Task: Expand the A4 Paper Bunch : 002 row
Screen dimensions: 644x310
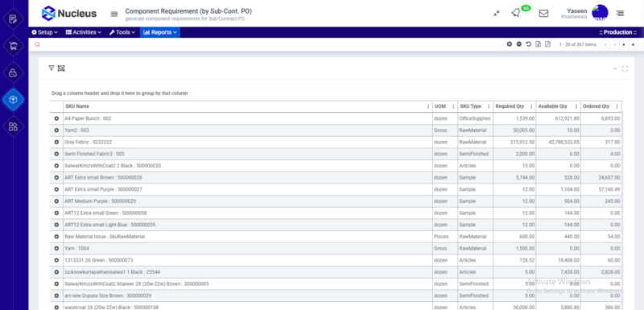Action: tap(56, 118)
